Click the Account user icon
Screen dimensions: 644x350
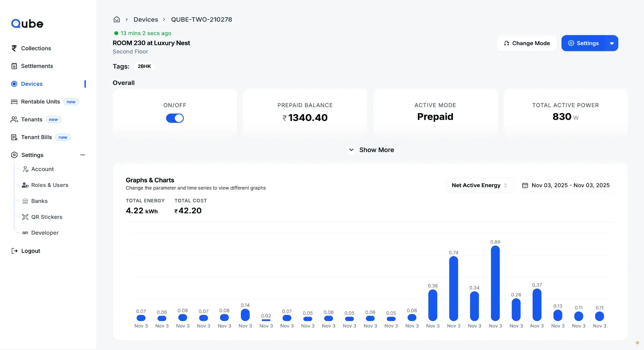coord(25,169)
